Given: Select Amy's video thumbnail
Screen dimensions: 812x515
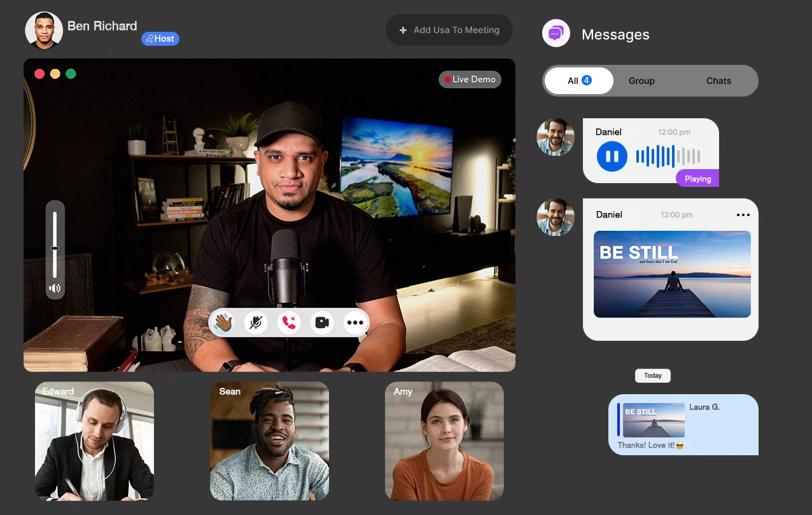Looking at the screenshot, I should 444,441.
